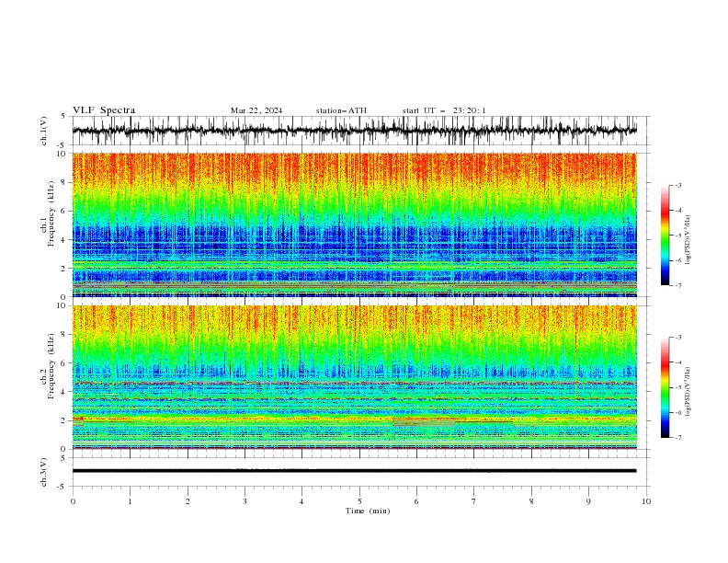Click the log(PSD) label beside ch.1 color bar
The height and width of the screenshot is (563, 728).
click(x=688, y=240)
